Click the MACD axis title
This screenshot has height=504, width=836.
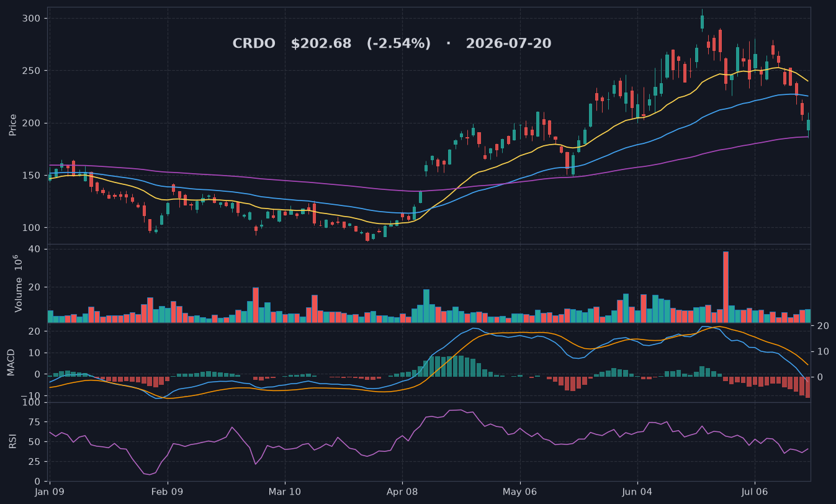point(11,362)
